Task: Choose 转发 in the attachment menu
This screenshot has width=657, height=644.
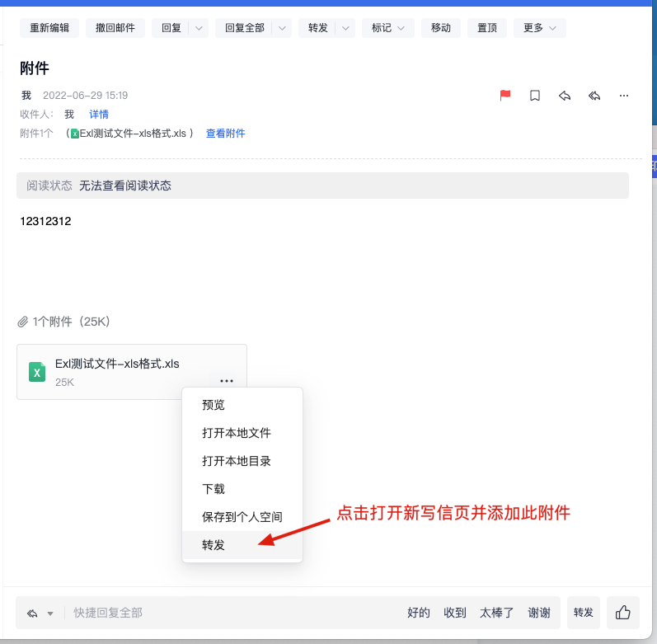Action: click(x=242, y=545)
